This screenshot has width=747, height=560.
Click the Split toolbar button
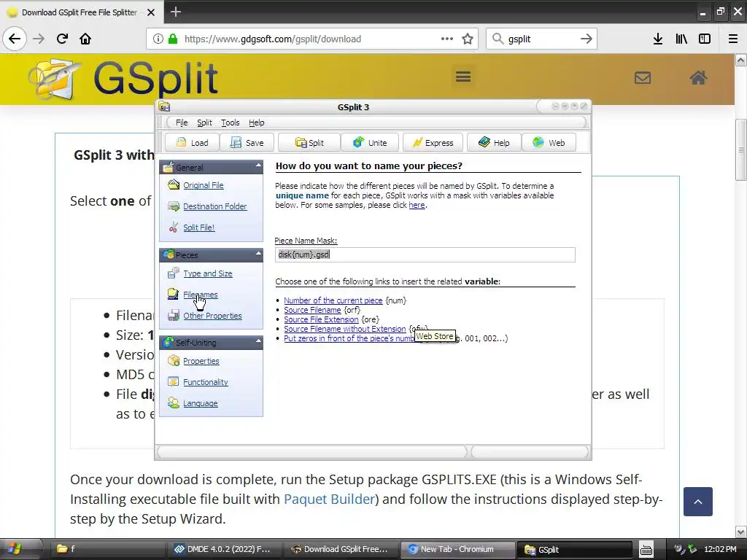point(309,143)
